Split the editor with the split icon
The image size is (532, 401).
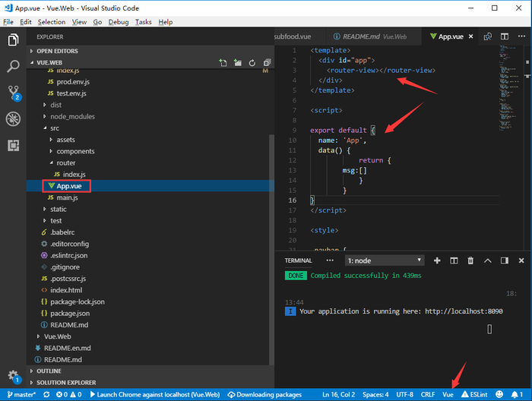(505, 36)
